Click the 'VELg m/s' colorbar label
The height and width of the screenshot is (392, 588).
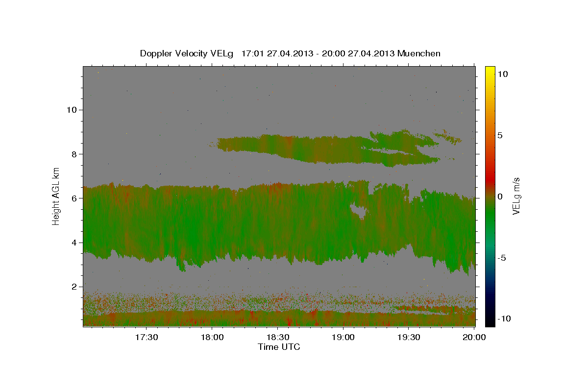click(516, 196)
